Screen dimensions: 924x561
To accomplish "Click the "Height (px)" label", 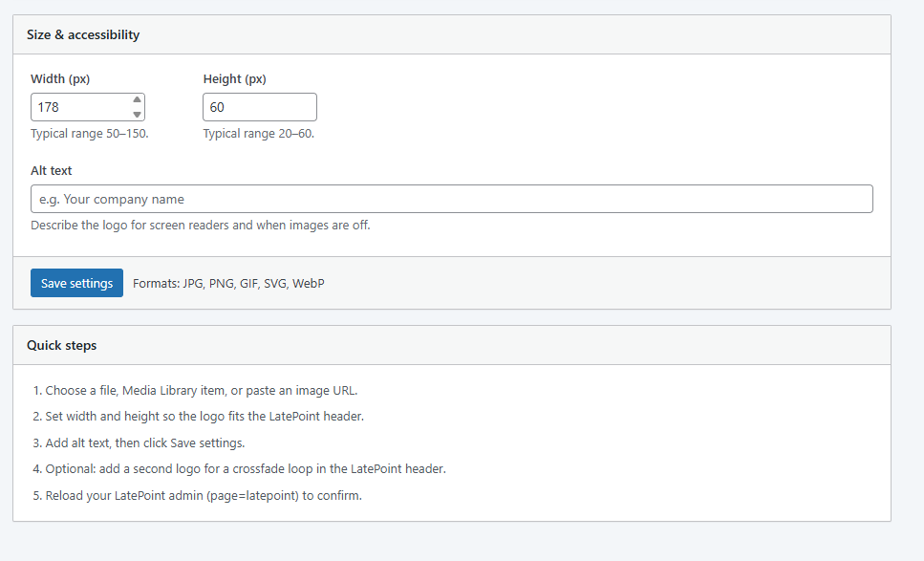I will click(236, 79).
